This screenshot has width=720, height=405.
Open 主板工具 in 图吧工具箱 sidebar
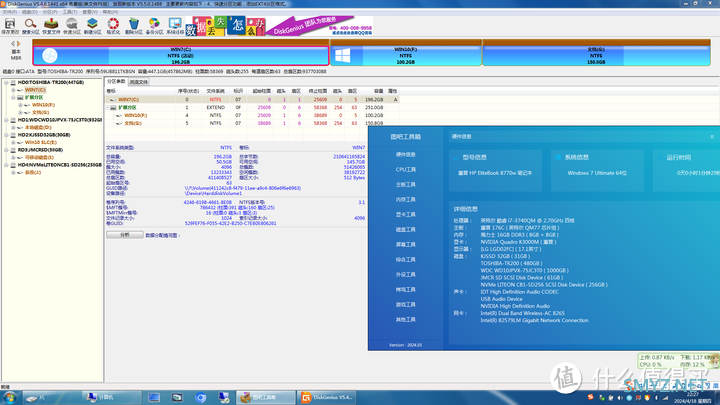pyautogui.click(x=405, y=185)
